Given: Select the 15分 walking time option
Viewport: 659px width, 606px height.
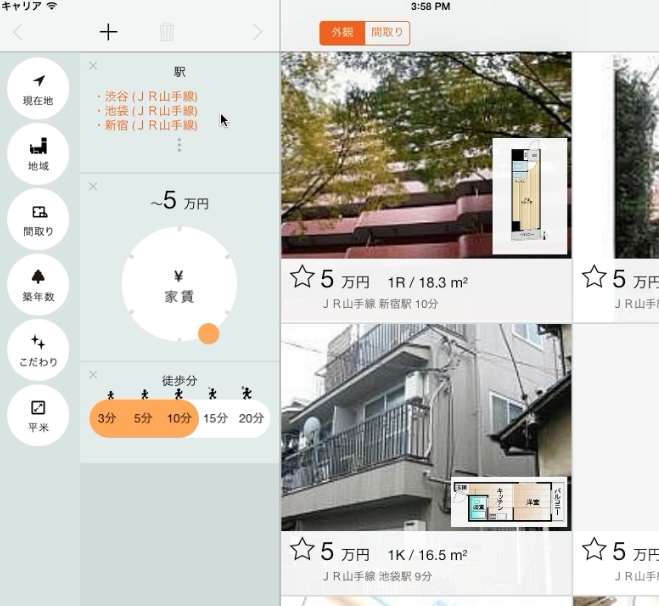Looking at the screenshot, I should 215,419.
